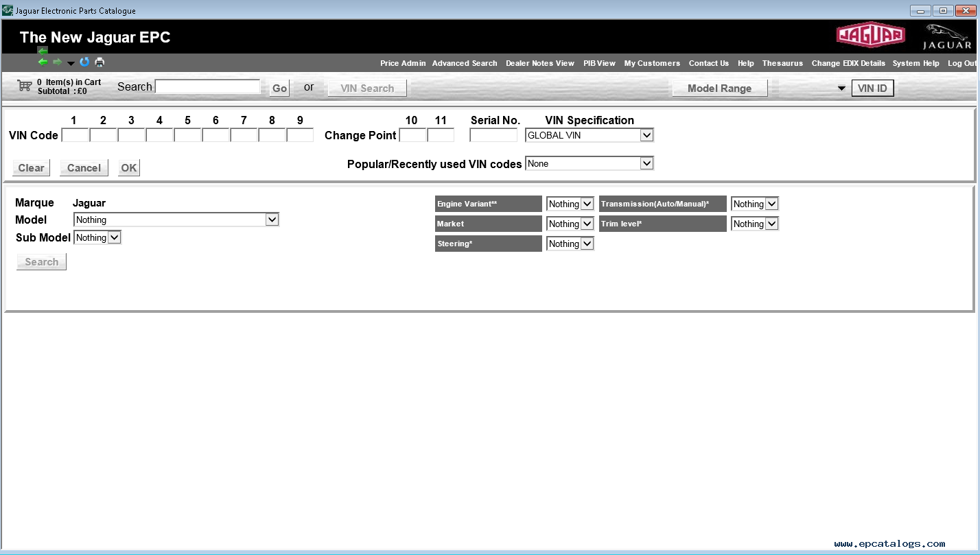Screen dimensions: 980x555
Task: Open the Help menu item
Action: tap(746, 63)
